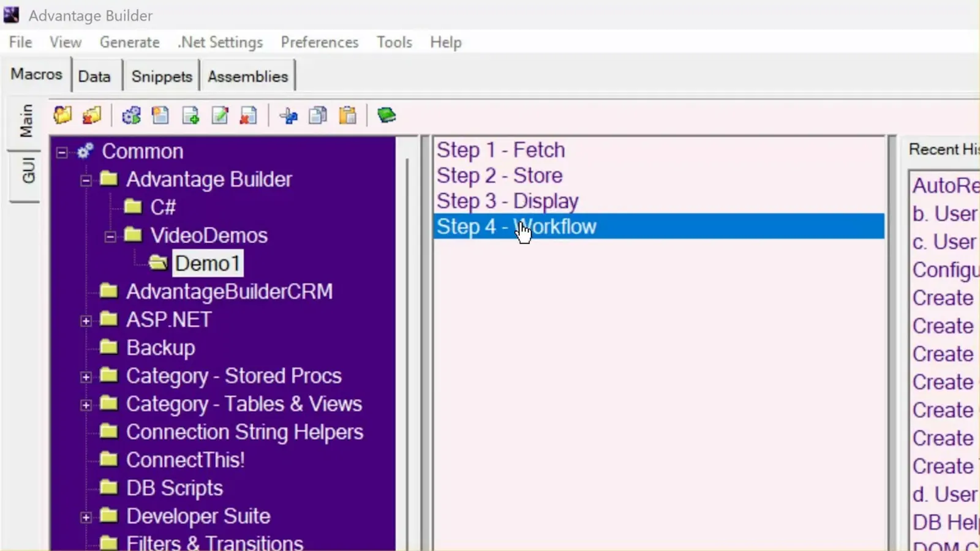Expand the Category - Stored Procs node

coord(86,377)
